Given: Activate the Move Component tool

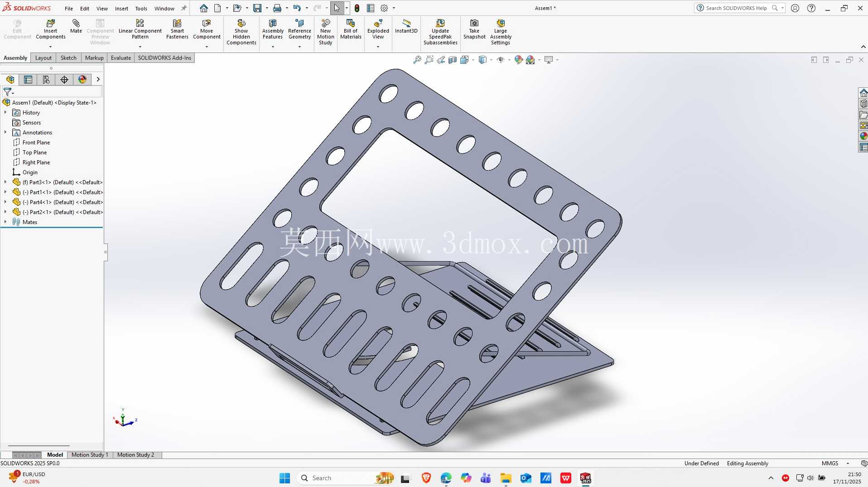Looking at the screenshot, I should click(x=207, y=29).
